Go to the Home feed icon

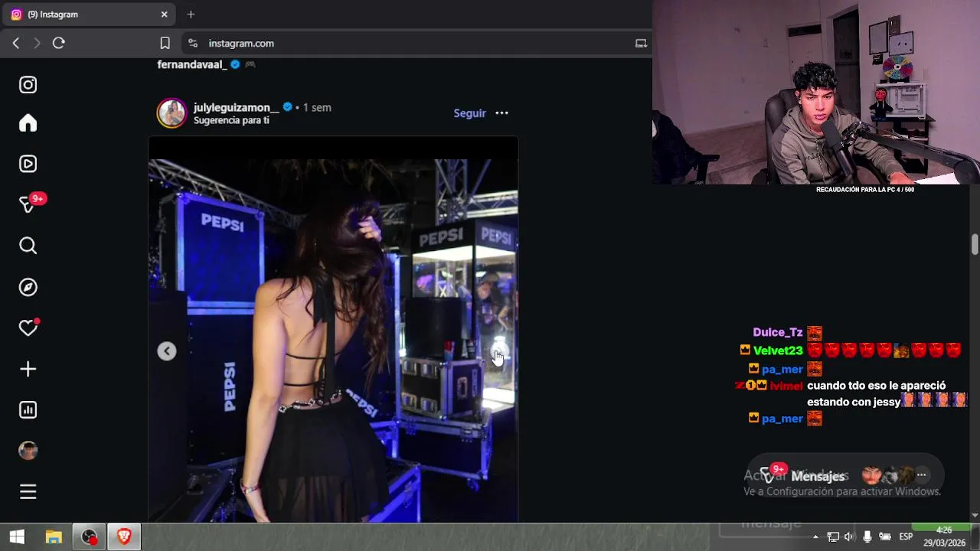28,123
